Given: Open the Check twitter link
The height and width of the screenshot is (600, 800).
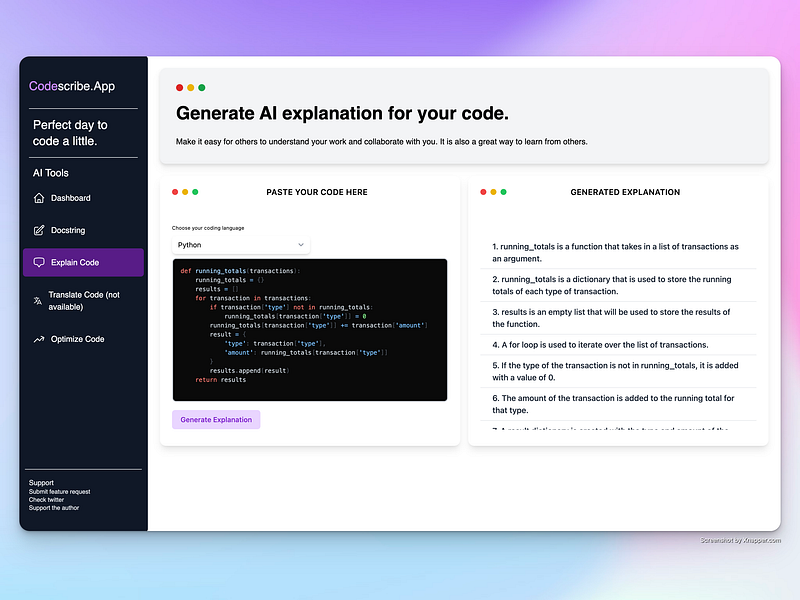Looking at the screenshot, I should pyautogui.click(x=46, y=499).
